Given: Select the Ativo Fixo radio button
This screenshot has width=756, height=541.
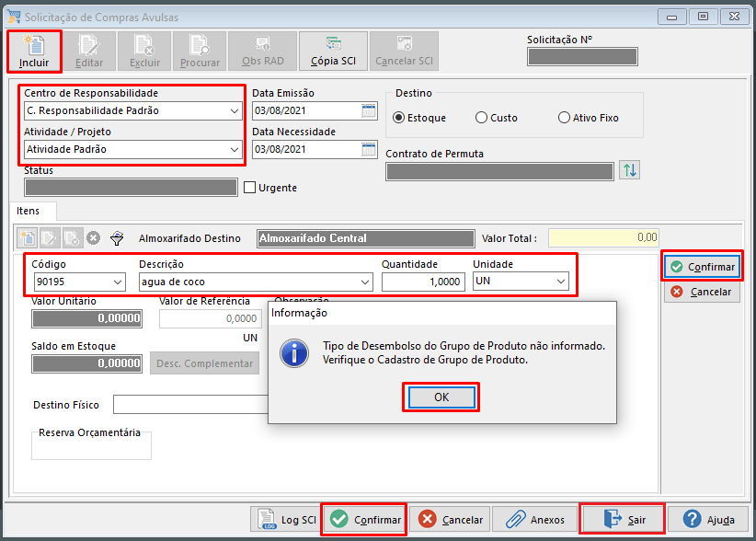Looking at the screenshot, I should pyautogui.click(x=564, y=118).
